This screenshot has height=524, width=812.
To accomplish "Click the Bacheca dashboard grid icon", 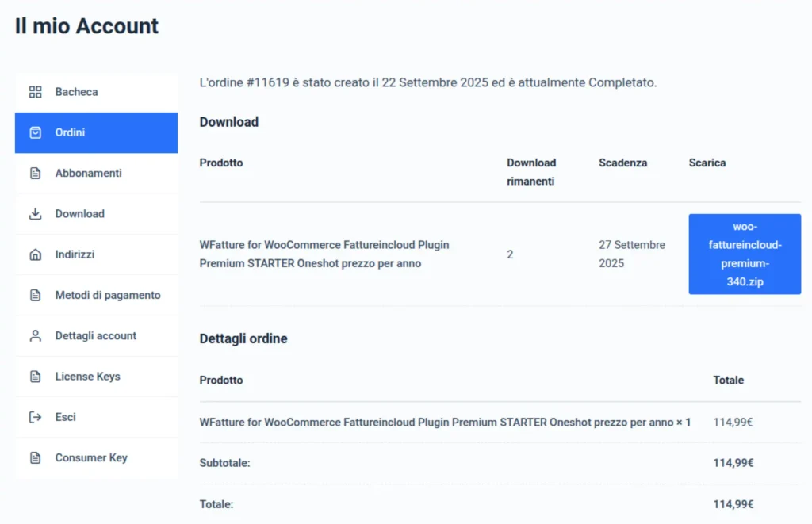I will click(35, 92).
